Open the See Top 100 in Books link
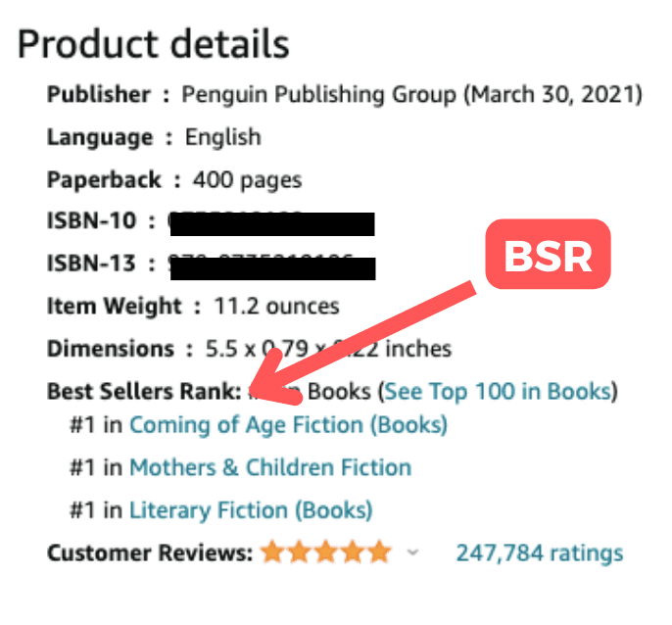672x625 pixels. click(x=499, y=392)
